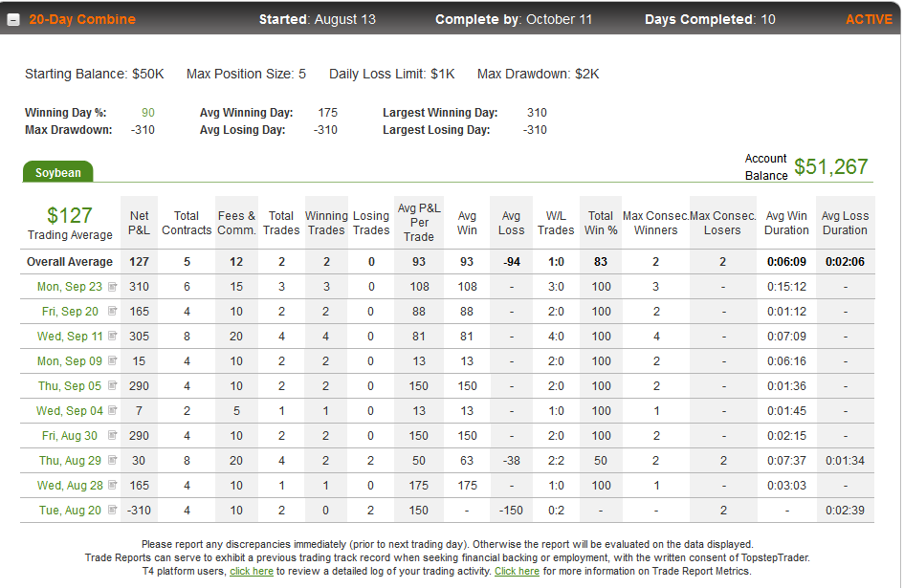The height and width of the screenshot is (588, 904).
Task: Open note icon for Mon, Sep 09
Action: click(x=113, y=360)
